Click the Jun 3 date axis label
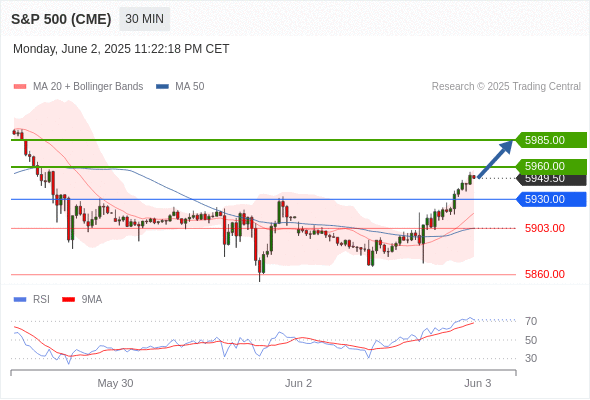 click(x=477, y=383)
